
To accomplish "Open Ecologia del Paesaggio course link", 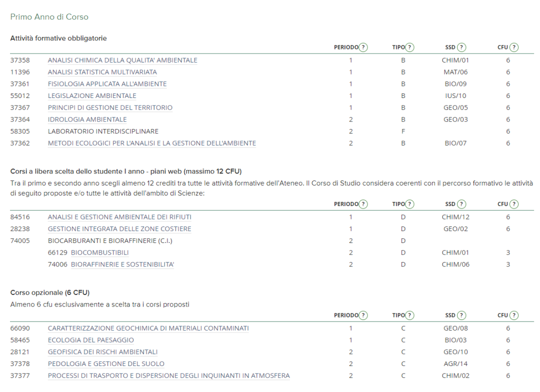I will (91, 340).
